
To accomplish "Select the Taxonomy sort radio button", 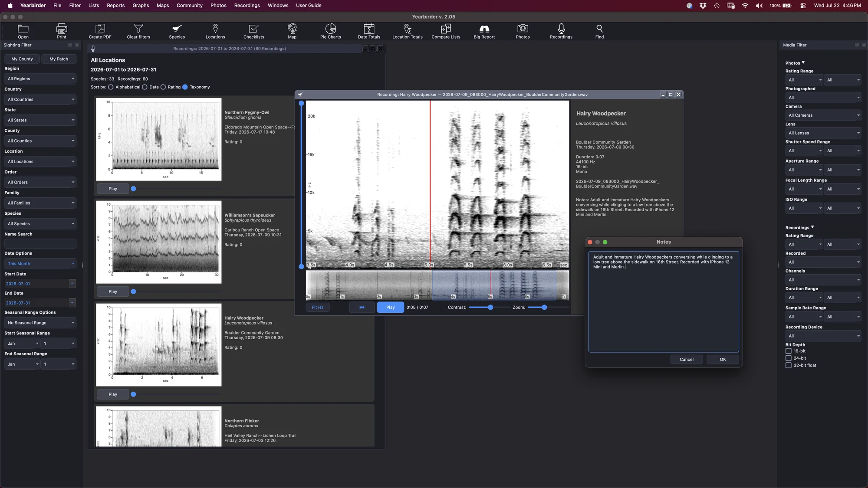I will coord(185,87).
